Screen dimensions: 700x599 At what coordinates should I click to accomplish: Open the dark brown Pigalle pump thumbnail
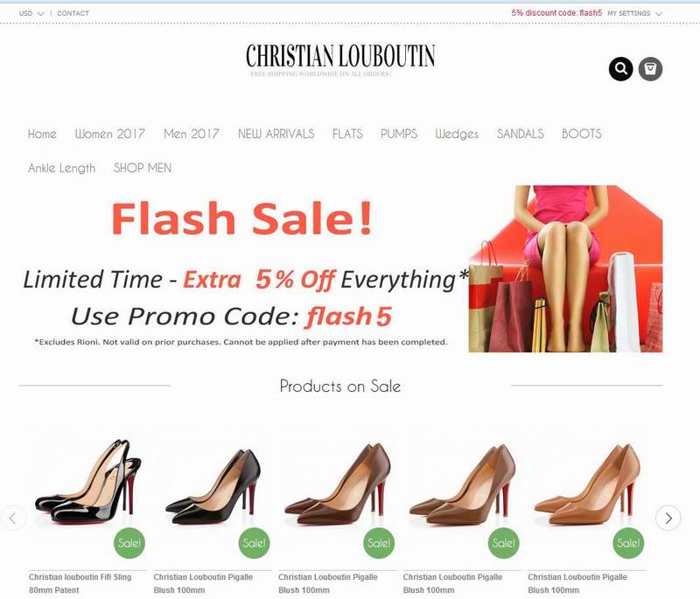click(x=337, y=484)
